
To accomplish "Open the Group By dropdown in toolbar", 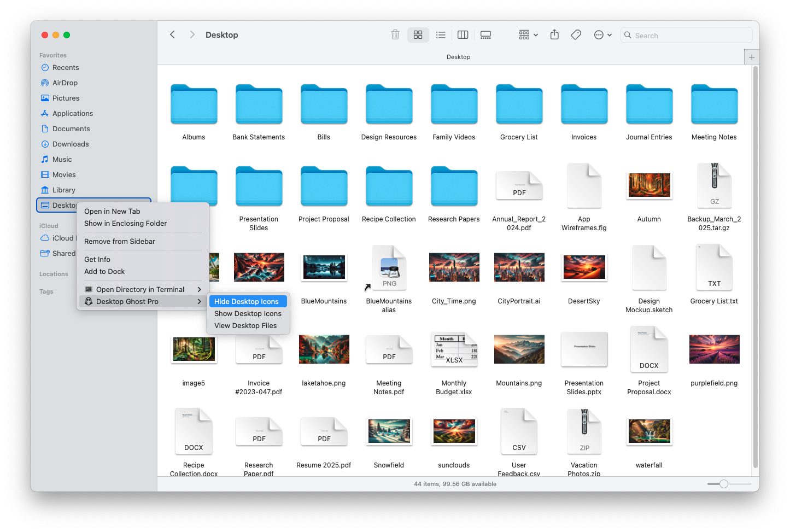I will 529,35.
